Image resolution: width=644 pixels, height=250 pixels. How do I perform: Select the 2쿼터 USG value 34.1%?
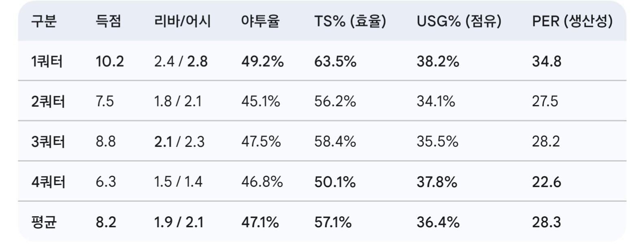click(x=436, y=101)
